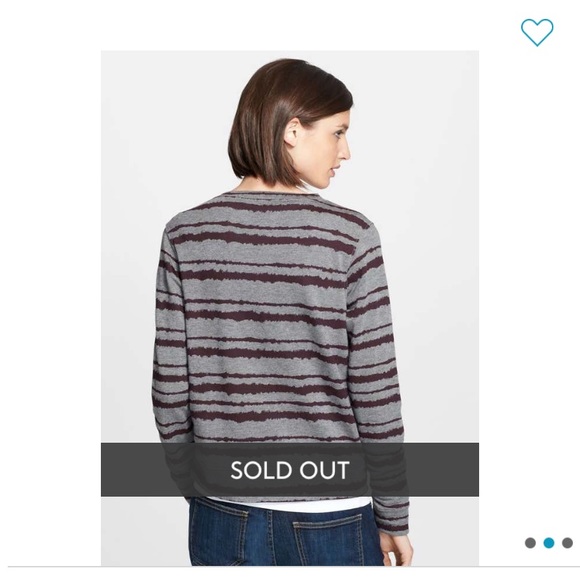The width and height of the screenshot is (580, 580).
Task: Click right end of the SOLD OUT bar
Action: 469,470
